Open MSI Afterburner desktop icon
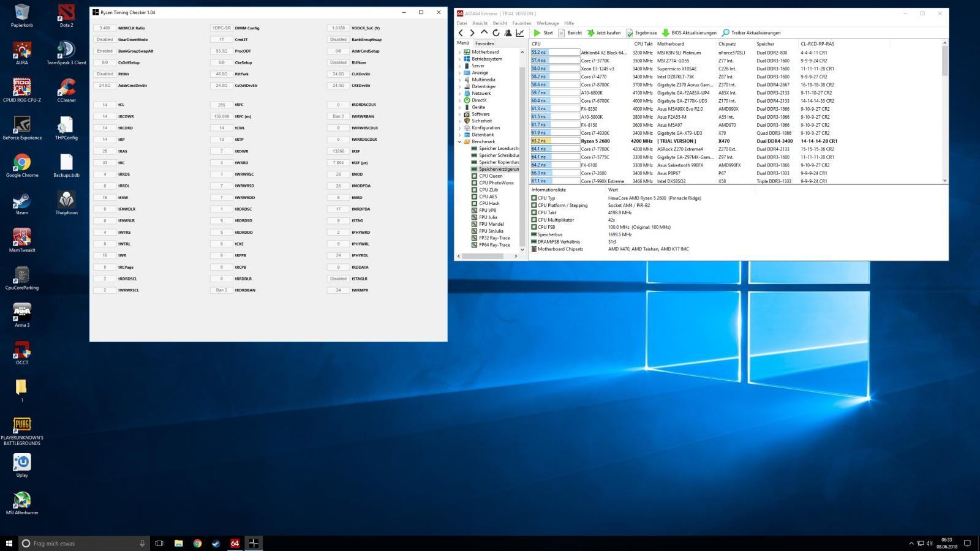The width and height of the screenshot is (980, 551). pos(22,503)
